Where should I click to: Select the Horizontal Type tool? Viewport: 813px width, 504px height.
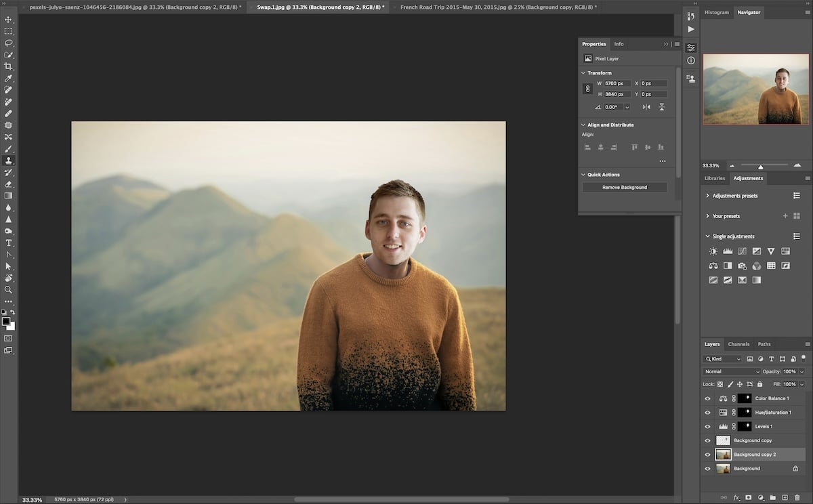click(x=9, y=243)
